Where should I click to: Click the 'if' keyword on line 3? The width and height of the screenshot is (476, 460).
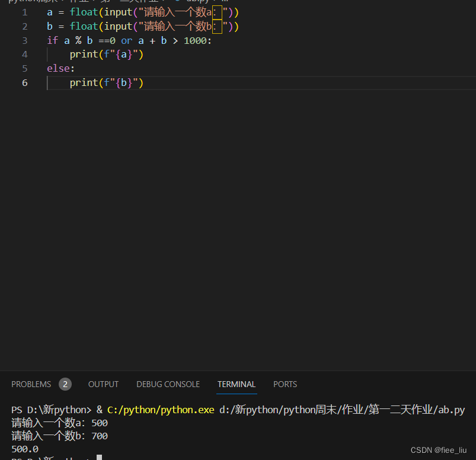pyautogui.click(x=52, y=40)
